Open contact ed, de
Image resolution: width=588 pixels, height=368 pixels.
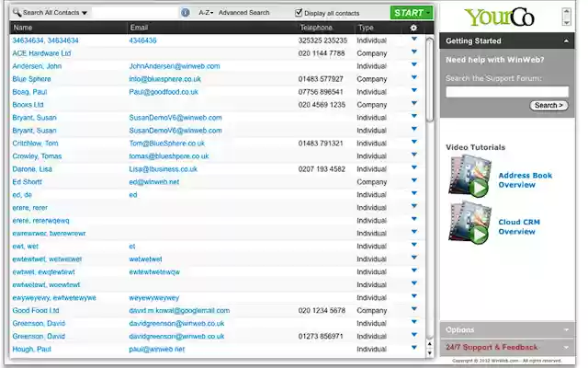22,195
